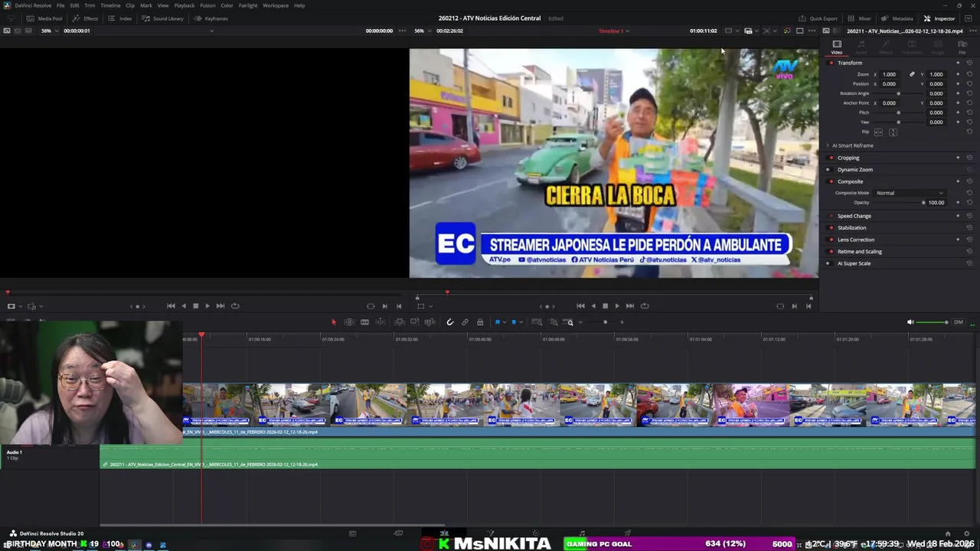Click the Full Extent Zoom icon
980x551 pixels.
tap(537, 322)
